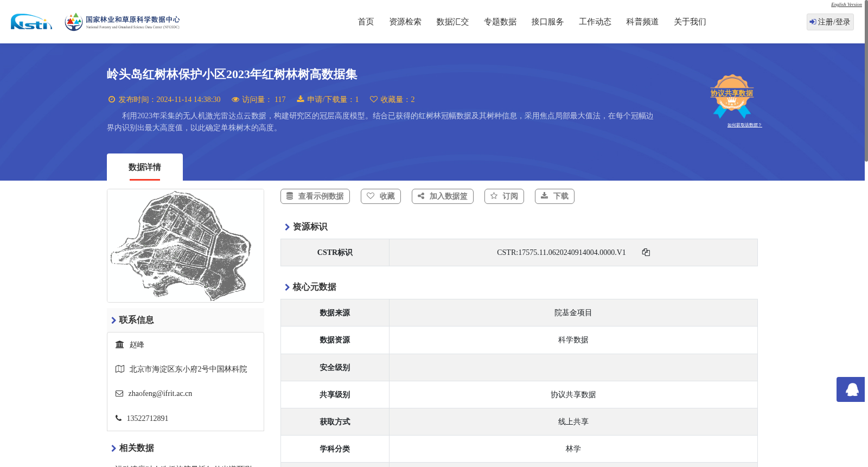Click the 收藏 button
Image resolution: width=868 pixels, height=467 pixels.
pyautogui.click(x=381, y=196)
